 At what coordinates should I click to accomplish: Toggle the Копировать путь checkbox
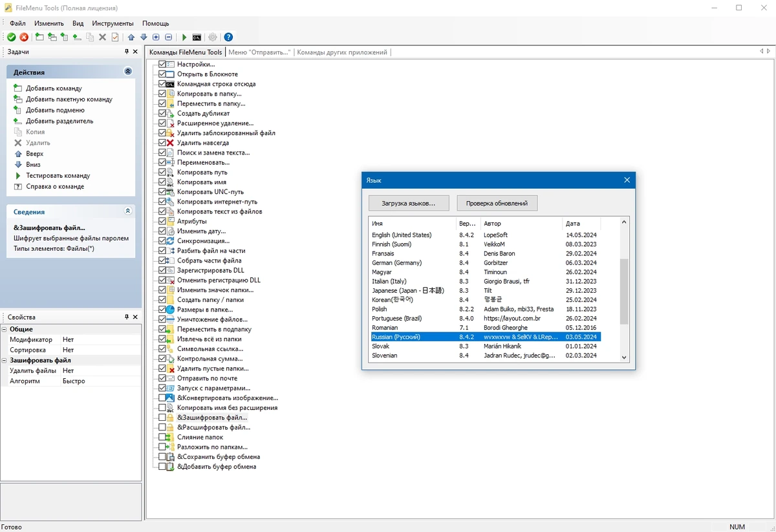(x=162, y=173)
